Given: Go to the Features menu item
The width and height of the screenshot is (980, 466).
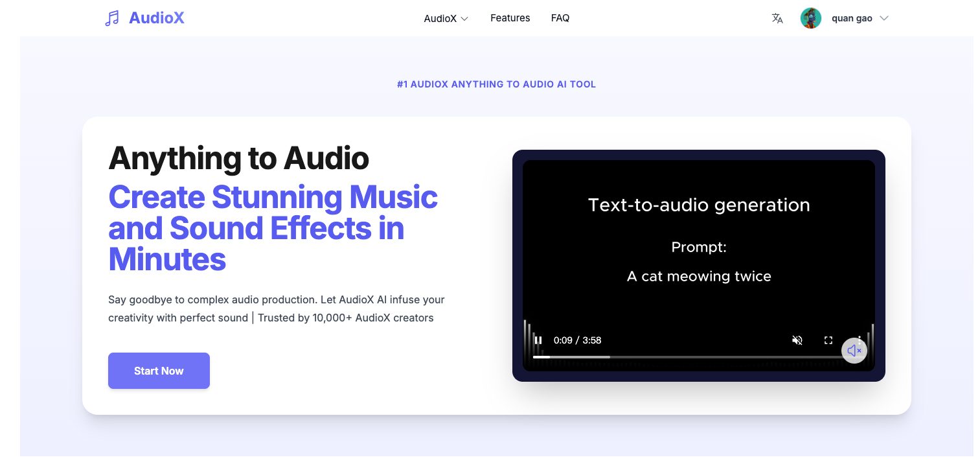Looking at the screenshot, I should pyautogui.click(x=510, y=18).
